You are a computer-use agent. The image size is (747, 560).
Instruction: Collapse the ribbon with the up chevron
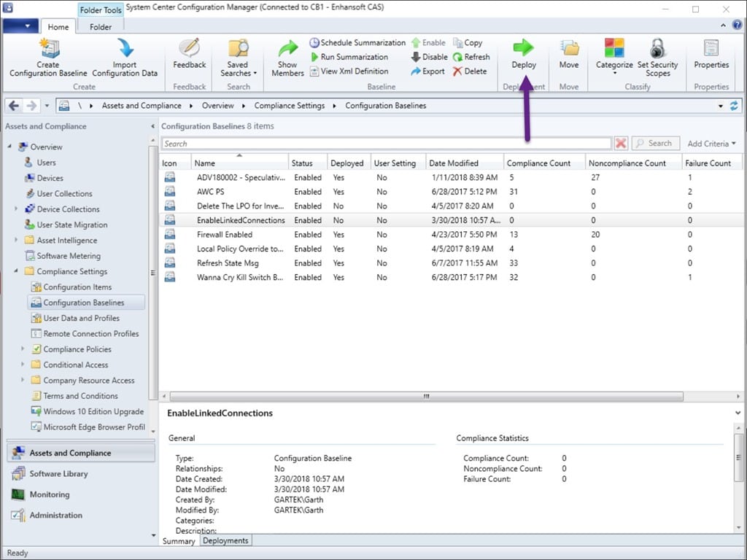click(723, 25)
